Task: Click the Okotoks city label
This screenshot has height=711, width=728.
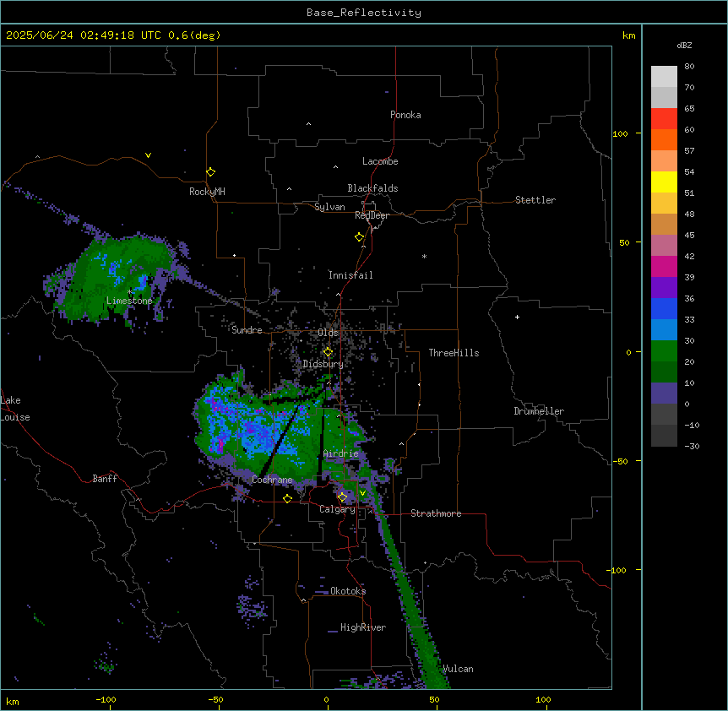Action: pyautogui.click(x=348, y=591)
